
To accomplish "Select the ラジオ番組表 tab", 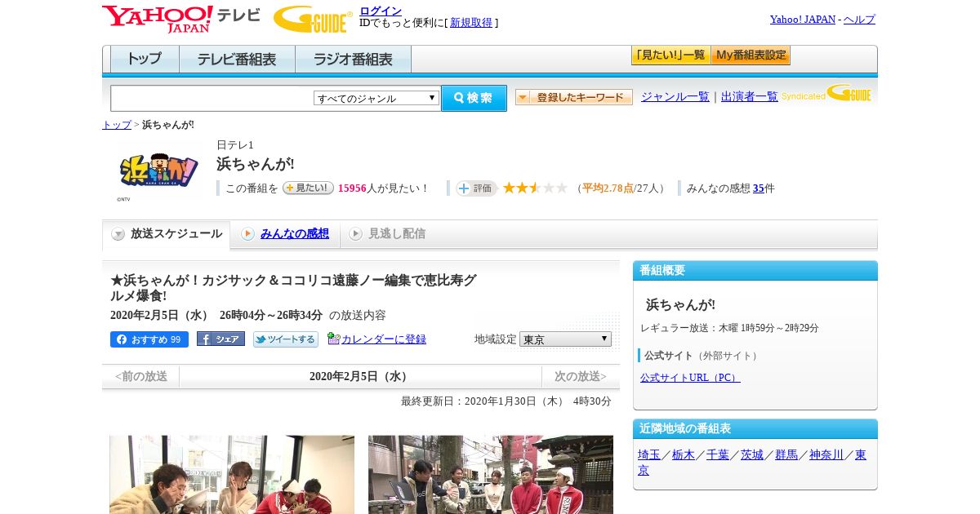I will tap(353, 60).
